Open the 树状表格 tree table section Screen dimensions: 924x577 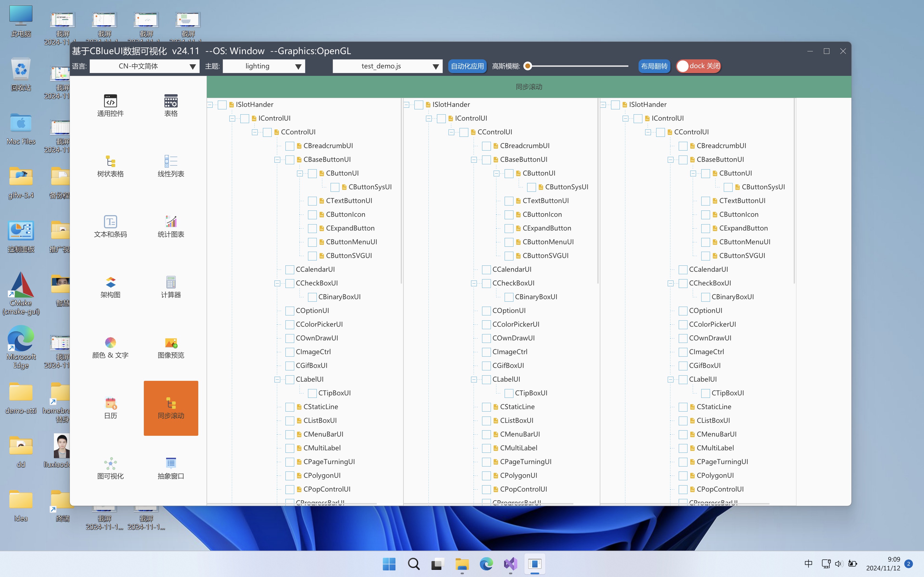110,166
